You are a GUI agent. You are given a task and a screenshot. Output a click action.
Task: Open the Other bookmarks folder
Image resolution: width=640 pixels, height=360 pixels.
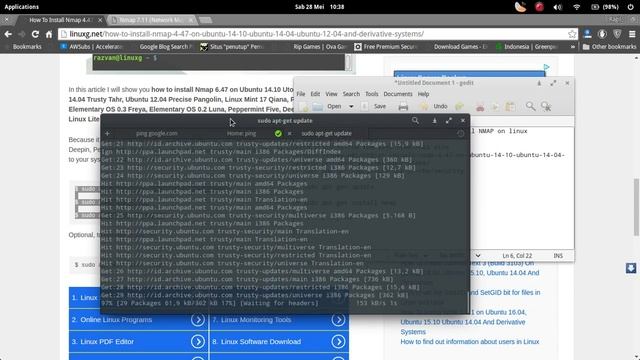609,47
